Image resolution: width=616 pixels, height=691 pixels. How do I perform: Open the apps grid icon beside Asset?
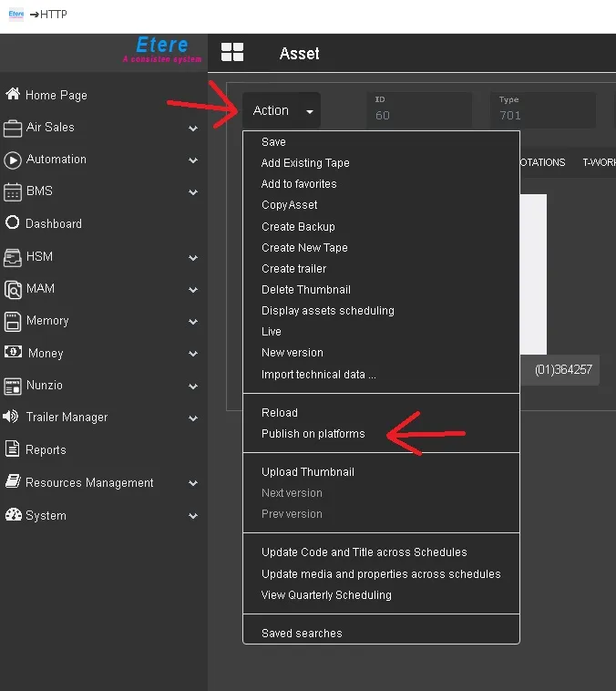click(x=232, y=53)
